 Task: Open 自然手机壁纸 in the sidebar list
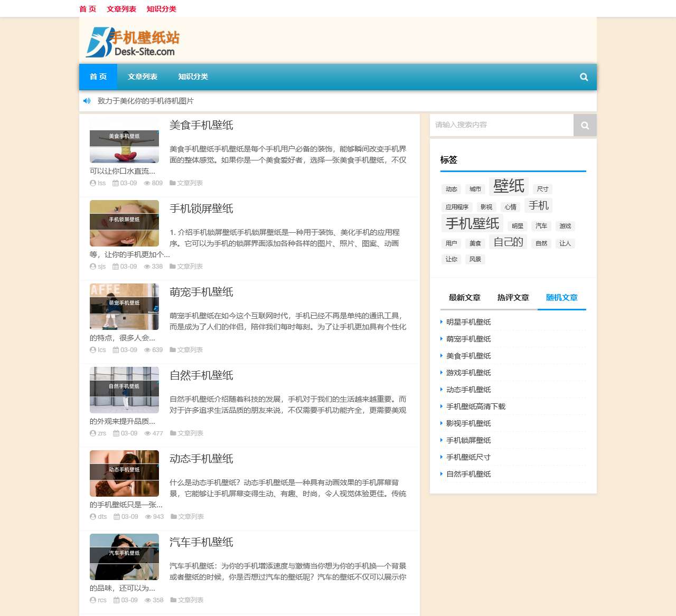coord(468,474)
